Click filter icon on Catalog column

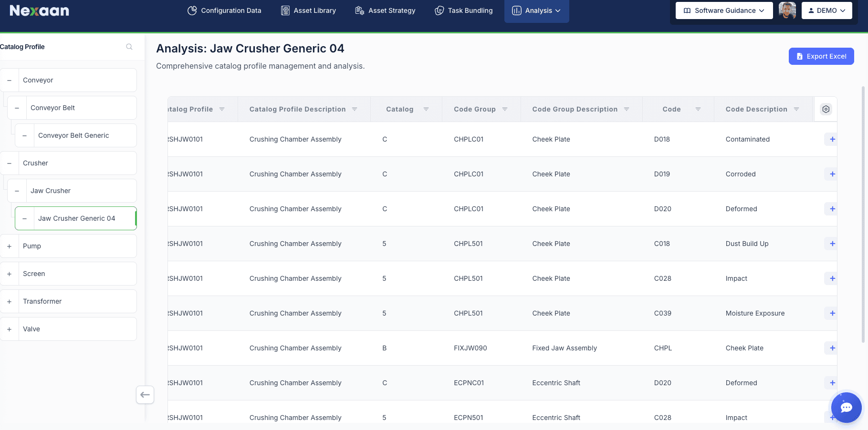(x=426, y=109)
